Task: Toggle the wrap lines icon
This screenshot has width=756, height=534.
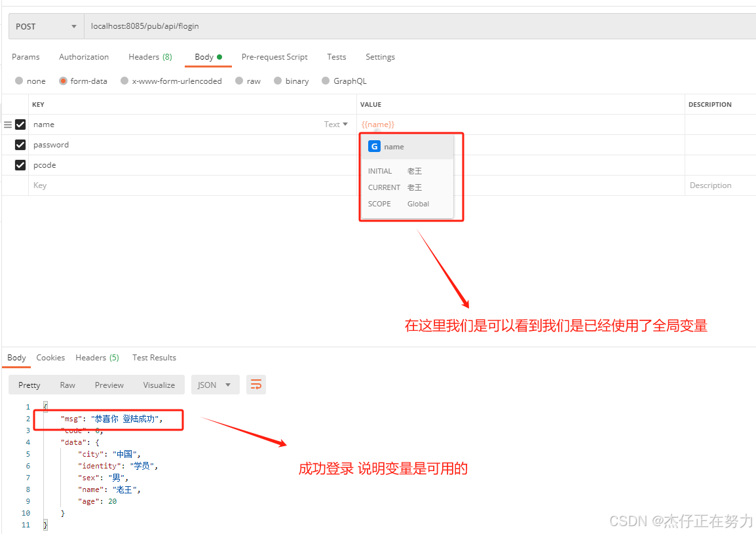Action: pos(256,385)
